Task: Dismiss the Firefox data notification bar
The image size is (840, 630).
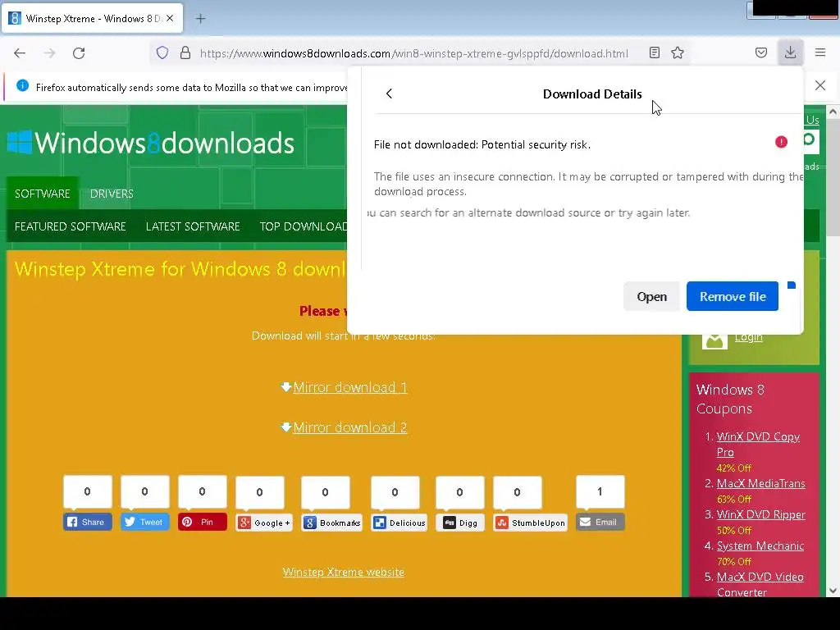Action: coord(820,85)
